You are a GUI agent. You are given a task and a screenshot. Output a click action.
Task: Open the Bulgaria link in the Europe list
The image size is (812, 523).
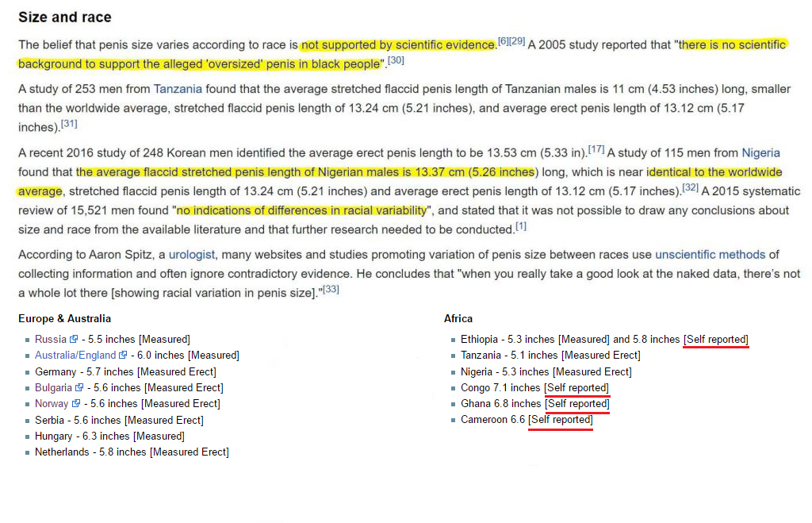(53, 388)
